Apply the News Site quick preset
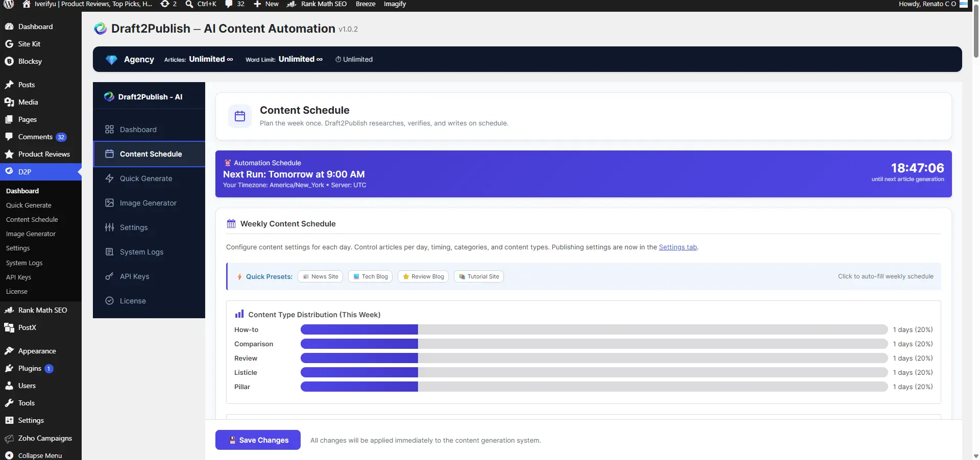The width and height of the screenshot is (980, 460). coord(320,276)
